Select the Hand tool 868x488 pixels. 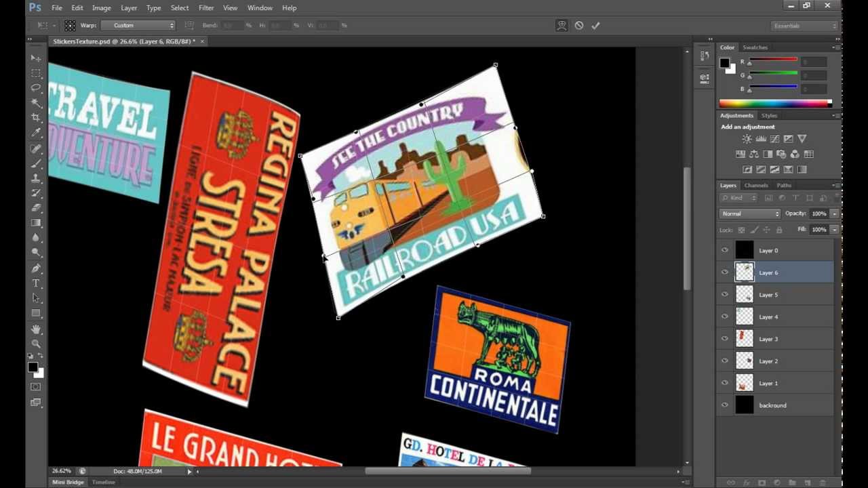coord(36,329)
